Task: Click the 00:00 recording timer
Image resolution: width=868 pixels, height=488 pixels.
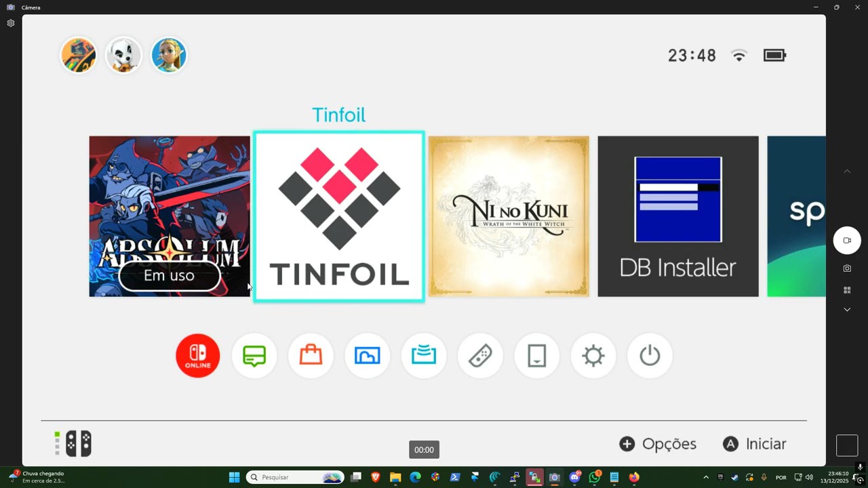Action: click(x=424, y=450)
